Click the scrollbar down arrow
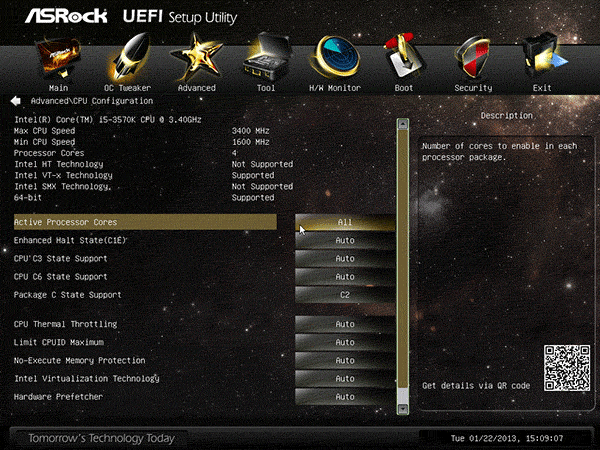 click(403, 408)
